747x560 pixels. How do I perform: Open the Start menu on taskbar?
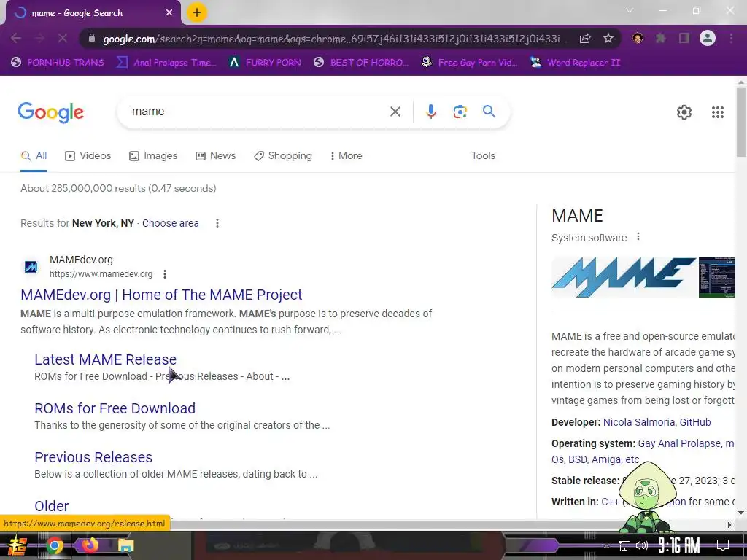pyautogui.click(x=18, y=545)
